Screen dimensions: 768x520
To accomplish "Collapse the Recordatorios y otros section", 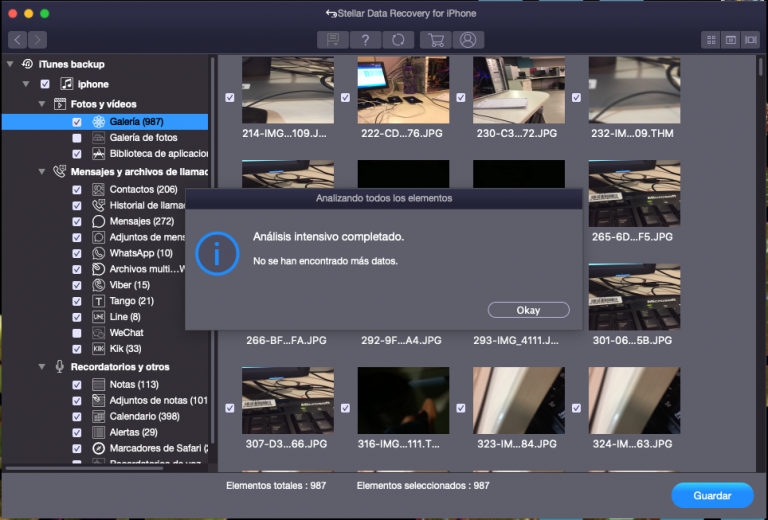I will (42, 367).
